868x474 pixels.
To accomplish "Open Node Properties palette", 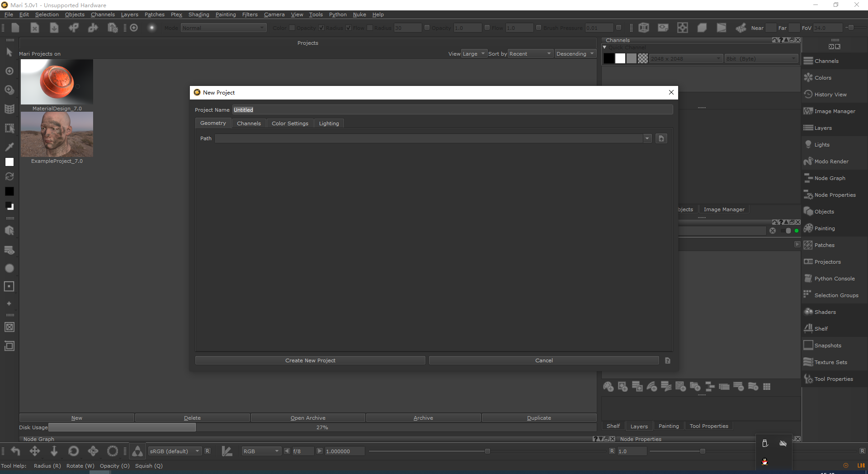I will [835, 195].
